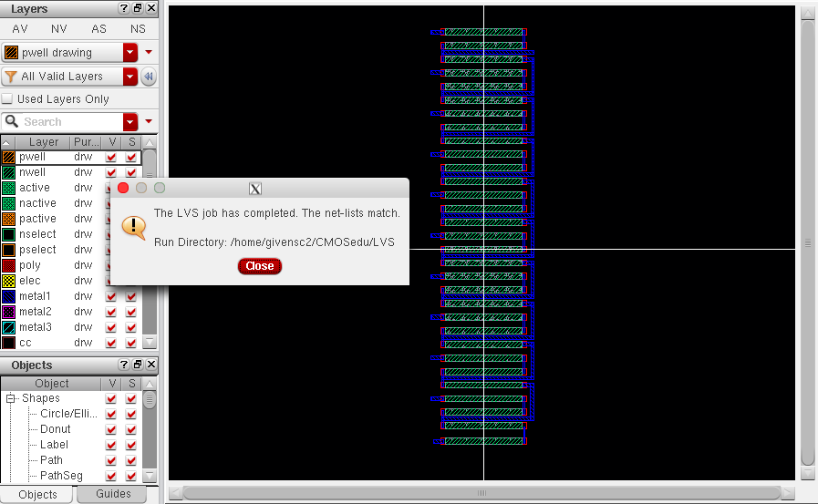818x504 pixels.
Task: Click the nselect layer swatch icon
Action: [9, 234]
